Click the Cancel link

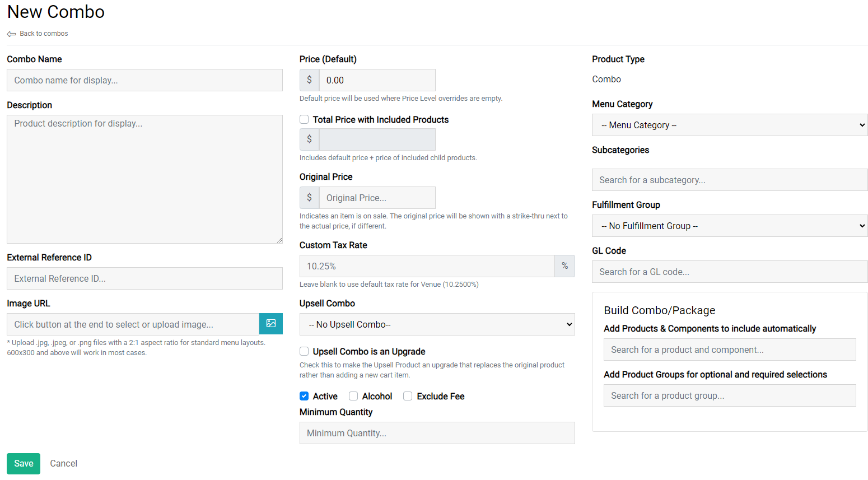coord(63,463)
